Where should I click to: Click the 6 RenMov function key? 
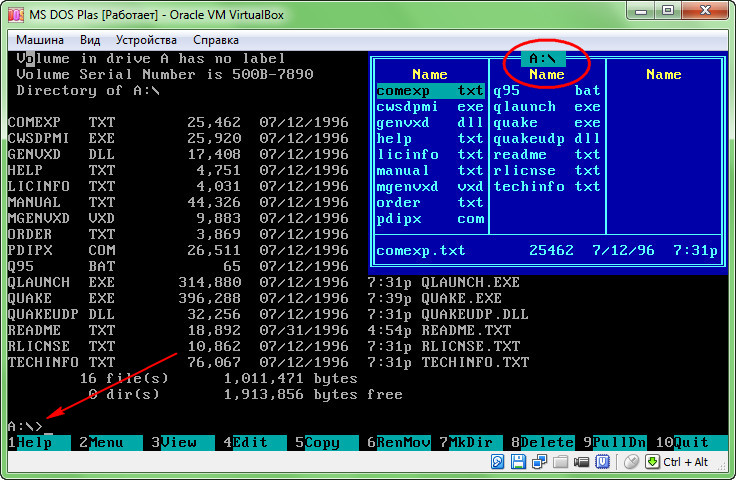pos(399,442)
